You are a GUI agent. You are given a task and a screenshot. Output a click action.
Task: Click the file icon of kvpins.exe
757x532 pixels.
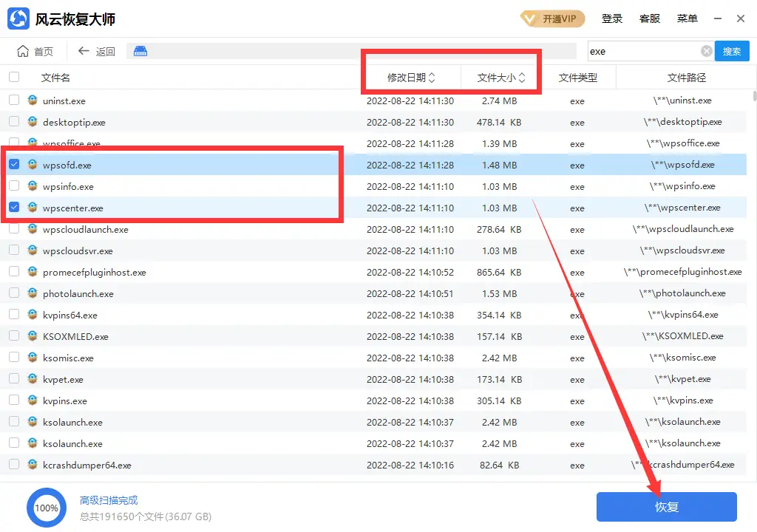coord(33,400)
